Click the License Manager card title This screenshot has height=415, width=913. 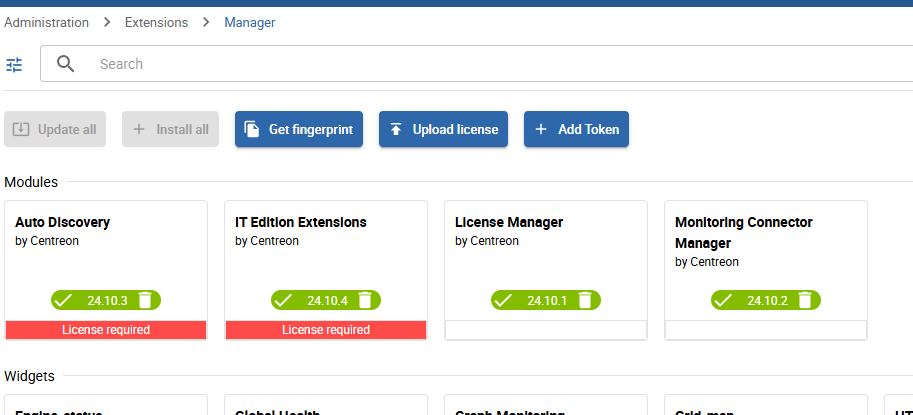509,222
